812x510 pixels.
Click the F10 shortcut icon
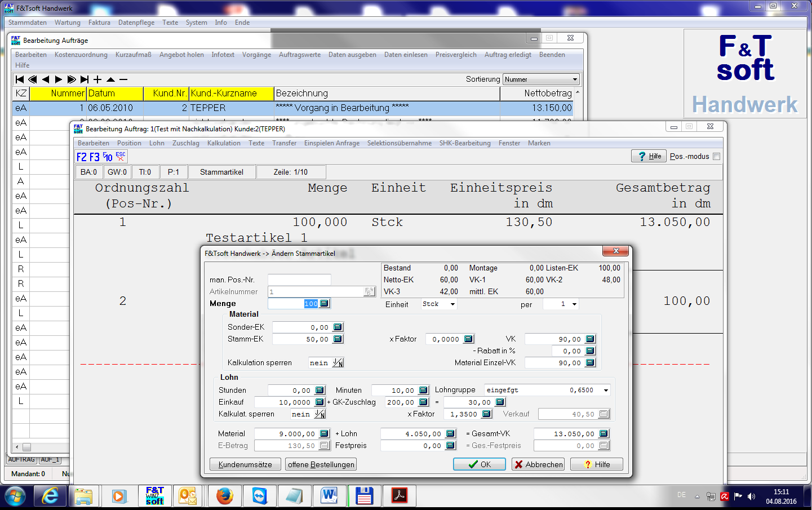108,157
